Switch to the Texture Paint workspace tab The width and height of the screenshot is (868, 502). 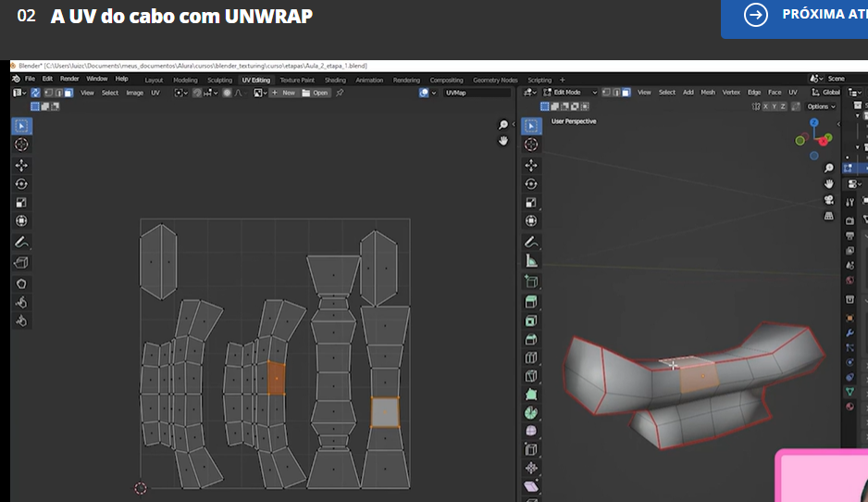[x=296, y=80]
